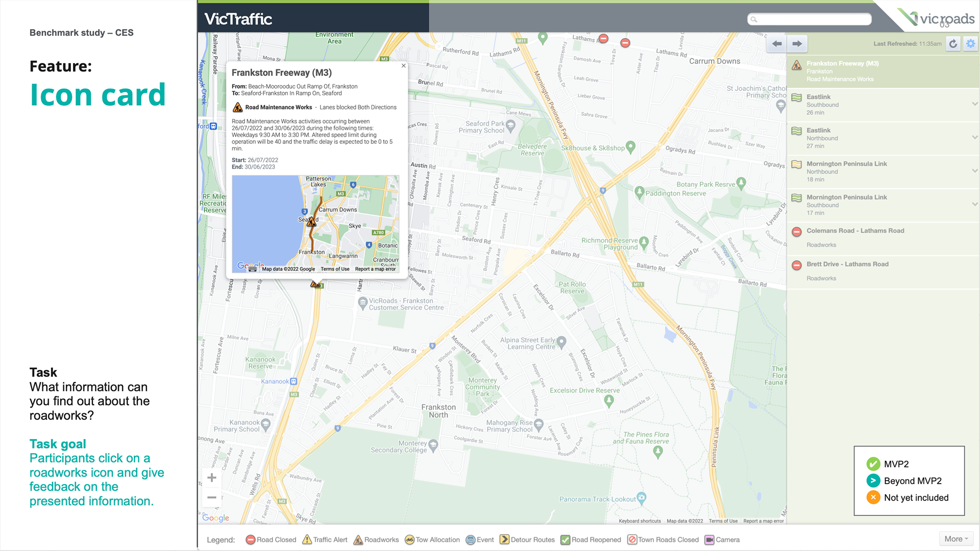The image size is (980, 551).
Task: Click the Botany Park Reserve pin
Action: point(741,182)
